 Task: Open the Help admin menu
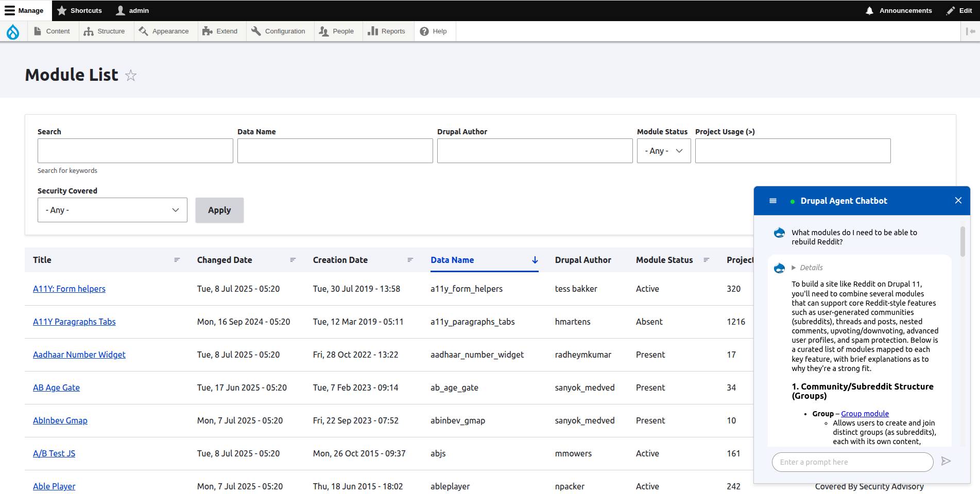pyautogui.click(x=433, y=31)
